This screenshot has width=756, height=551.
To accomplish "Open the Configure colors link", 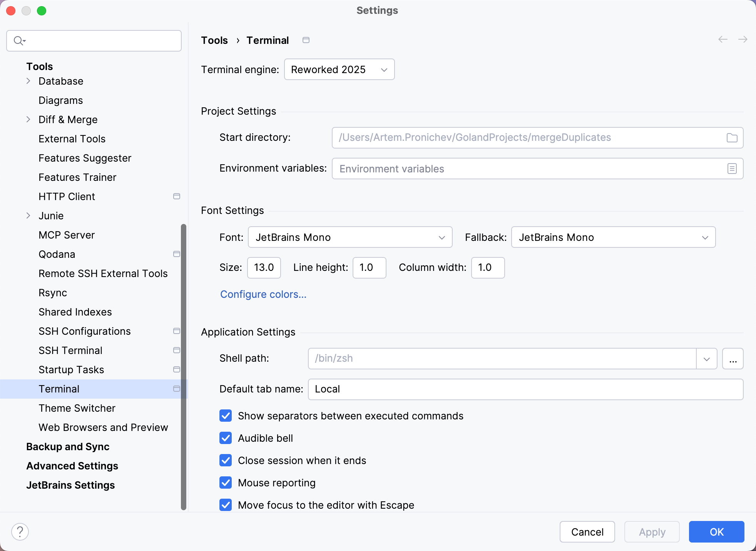I will pyautogui.click(x=263, y=294).
